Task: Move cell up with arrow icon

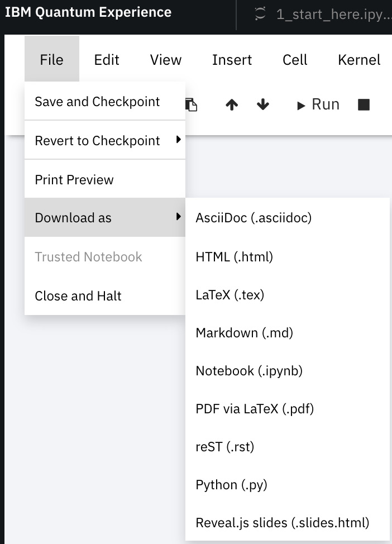Action: (232, 105)
